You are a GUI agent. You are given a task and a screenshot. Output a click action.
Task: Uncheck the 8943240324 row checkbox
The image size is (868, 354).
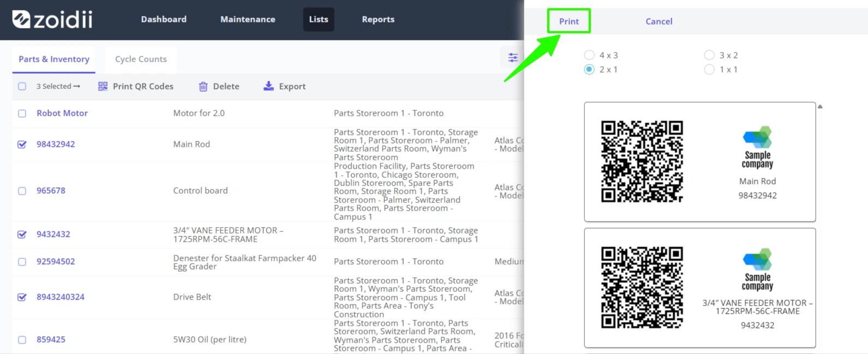(22, 297)
